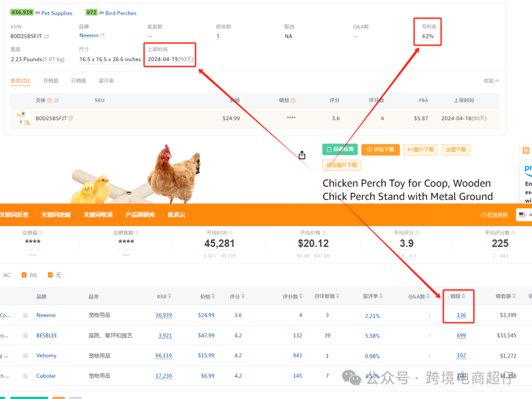Click the 品牌检测 green button
The width and height of the screenshot is (532, 399).
coord(340,149)
